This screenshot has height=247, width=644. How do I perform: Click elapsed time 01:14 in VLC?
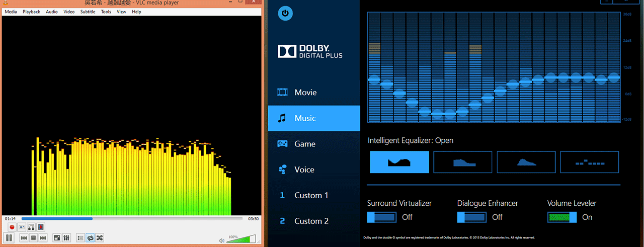pos(10,219)
